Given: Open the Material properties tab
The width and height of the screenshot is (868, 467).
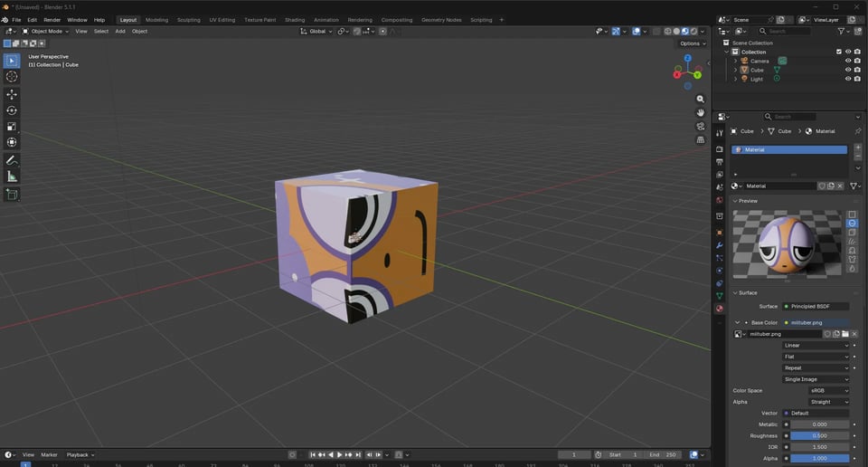Looking at the screenshot, I should [x=720, y=309].
